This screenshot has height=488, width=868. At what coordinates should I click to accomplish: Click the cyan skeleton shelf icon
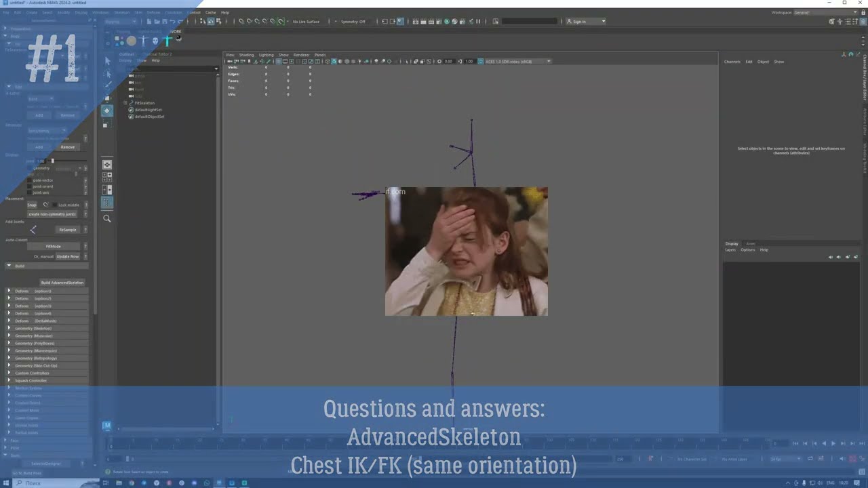[x=167, y=41]
